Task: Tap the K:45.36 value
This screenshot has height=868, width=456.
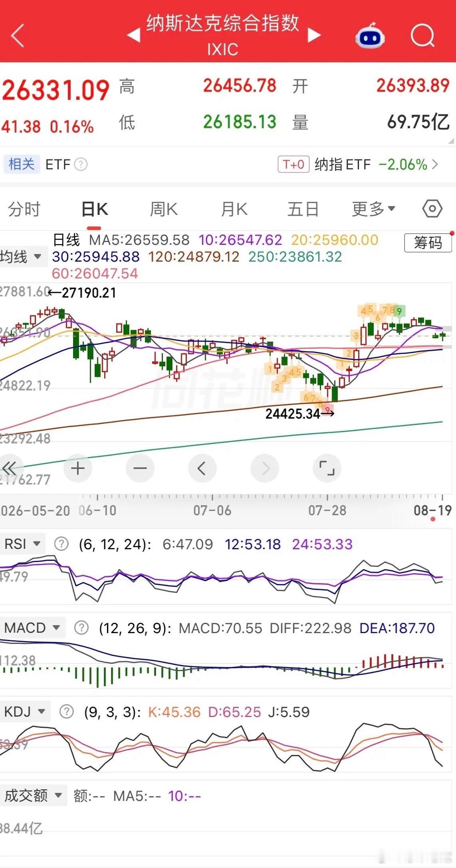Action: pos(174,712)
